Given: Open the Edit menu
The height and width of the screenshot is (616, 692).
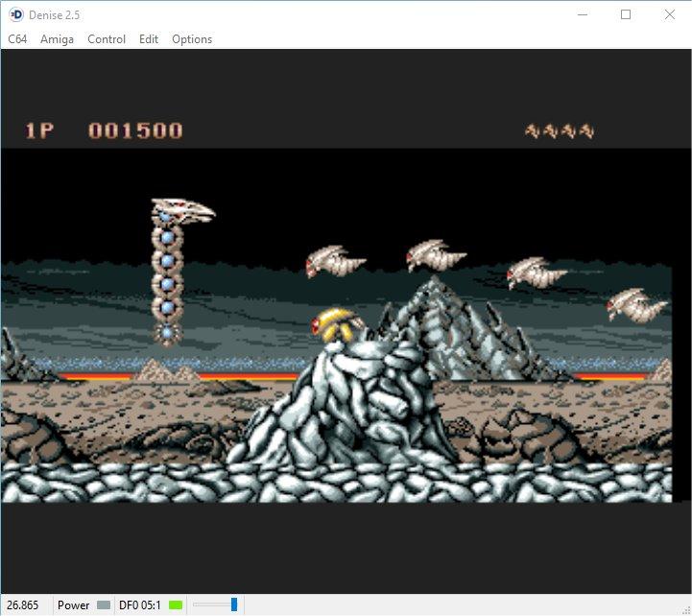Looking at the screenshot, I should (x=148, y=39).
